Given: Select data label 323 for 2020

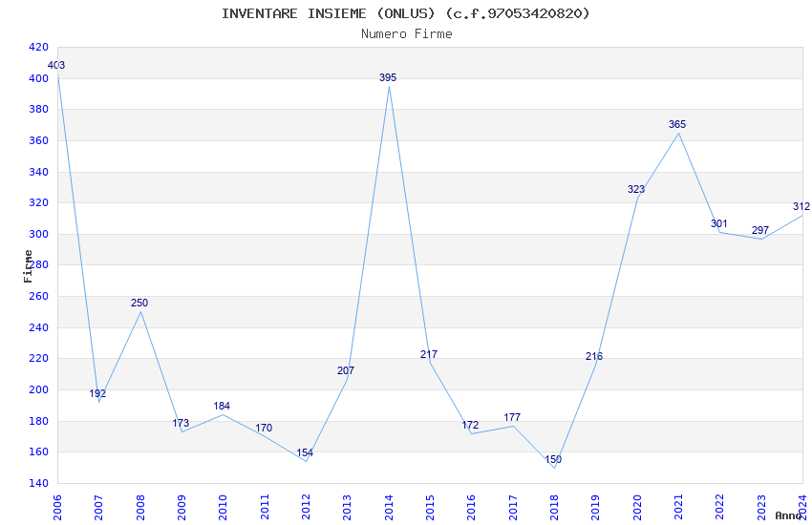Looking at the screenshot, I should (636, 189).
